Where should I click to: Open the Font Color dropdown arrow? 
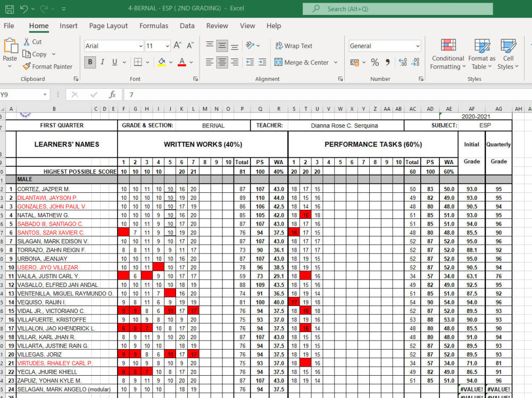coord(192,62)
